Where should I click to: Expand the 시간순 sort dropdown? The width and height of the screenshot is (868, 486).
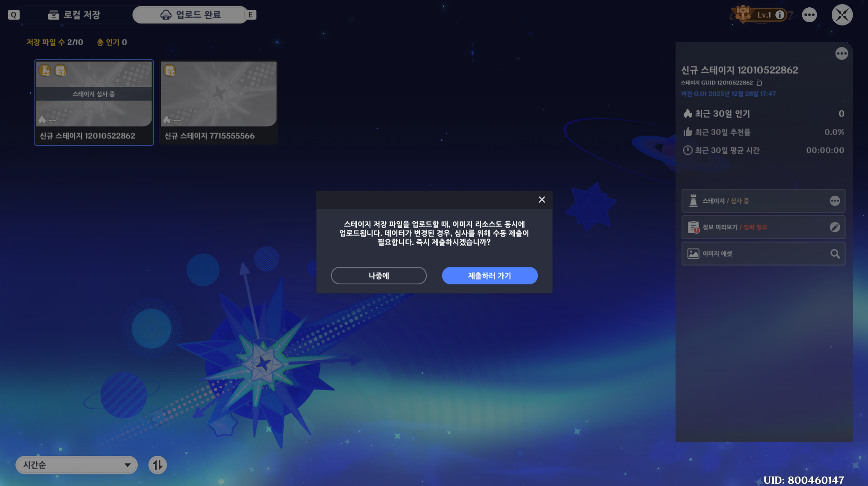coord(77,465)
